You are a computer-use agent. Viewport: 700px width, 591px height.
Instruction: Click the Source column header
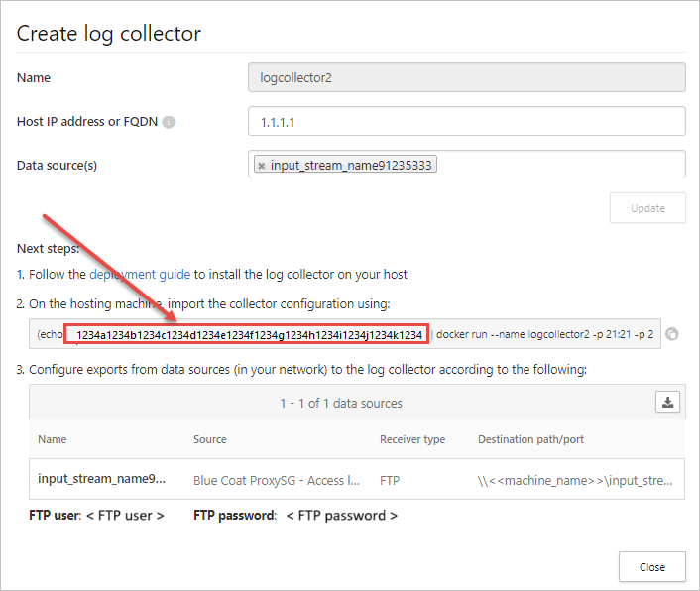[210, 439]
